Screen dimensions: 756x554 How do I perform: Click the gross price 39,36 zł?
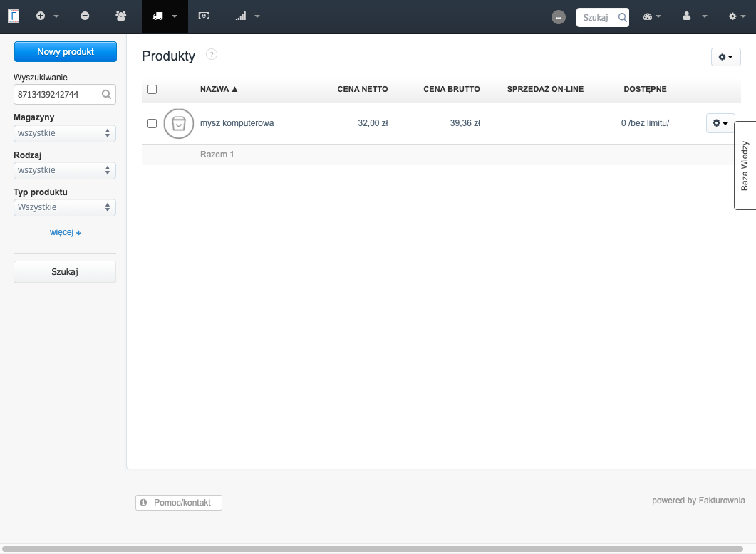465,123
